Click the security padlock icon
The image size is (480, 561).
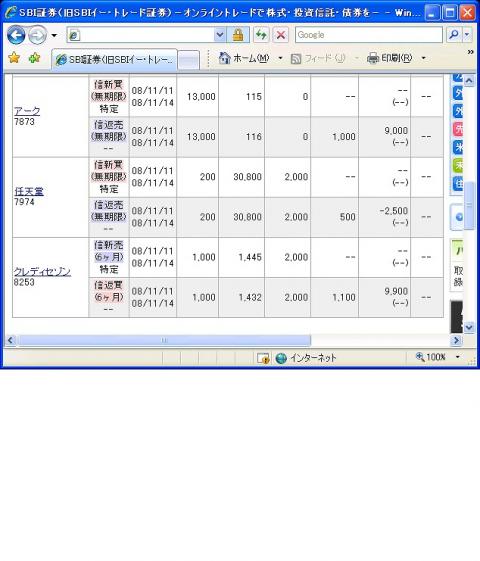click(x=238, y=35)
